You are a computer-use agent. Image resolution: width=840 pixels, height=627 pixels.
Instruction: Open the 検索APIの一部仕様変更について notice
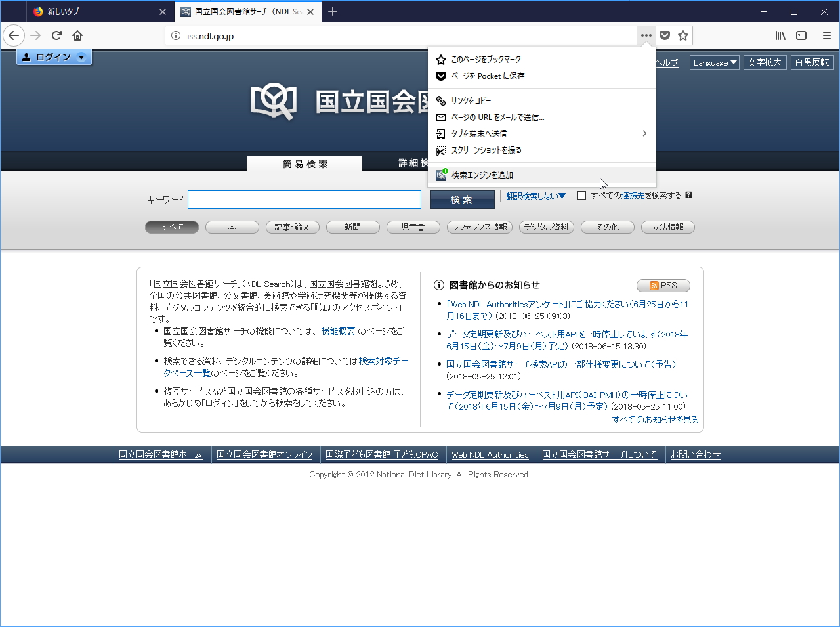(561, 364)
